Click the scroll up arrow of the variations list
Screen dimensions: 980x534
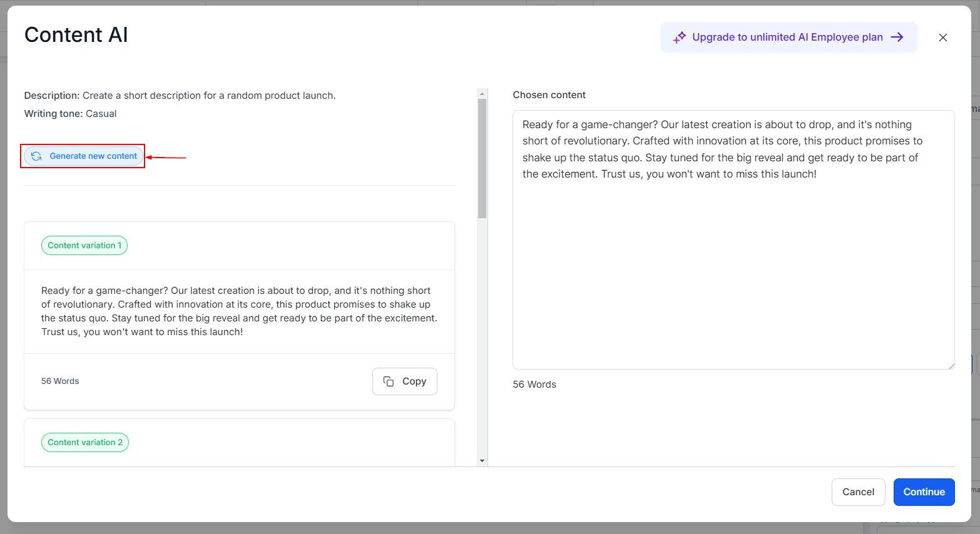pyautogui.click(x=482, y=94)
